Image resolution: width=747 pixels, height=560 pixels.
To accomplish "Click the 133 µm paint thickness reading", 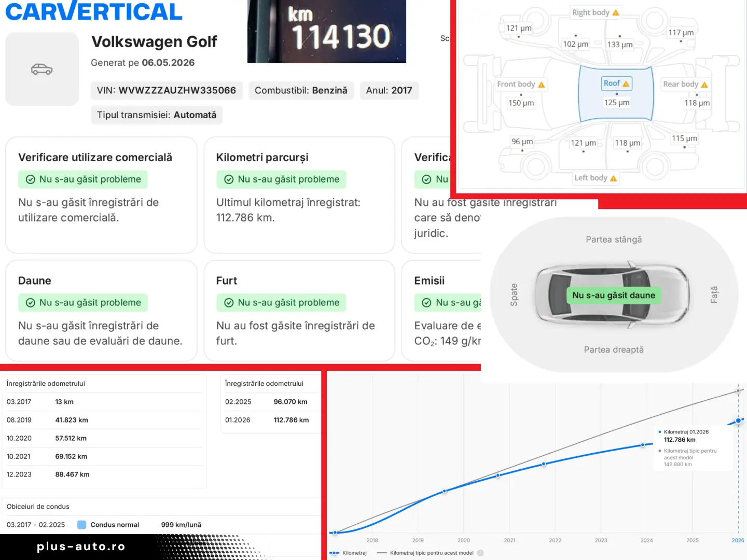I will click(x=620, y=45).
